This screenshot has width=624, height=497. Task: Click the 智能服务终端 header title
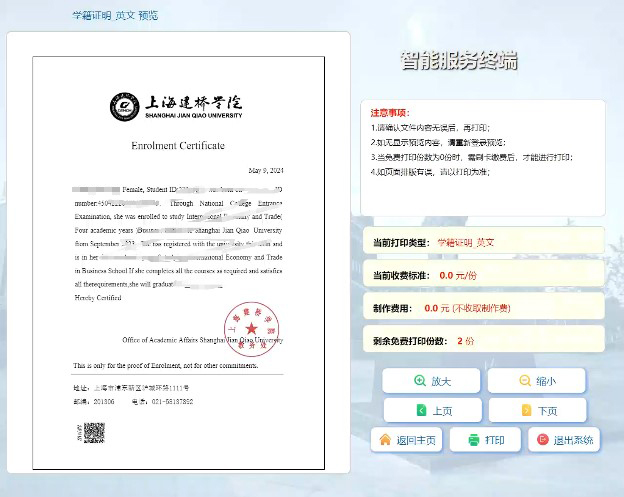click(460, 61)
